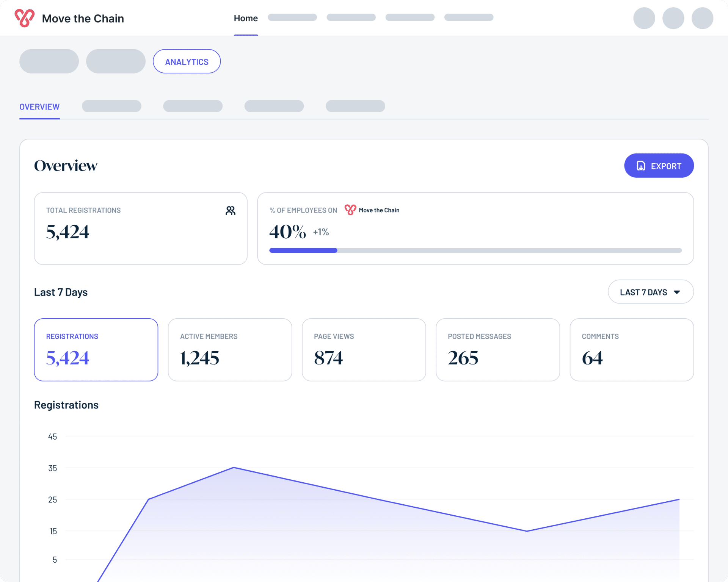Click the dropdown caret arrow next to LAST 7 DAYS

677,292
